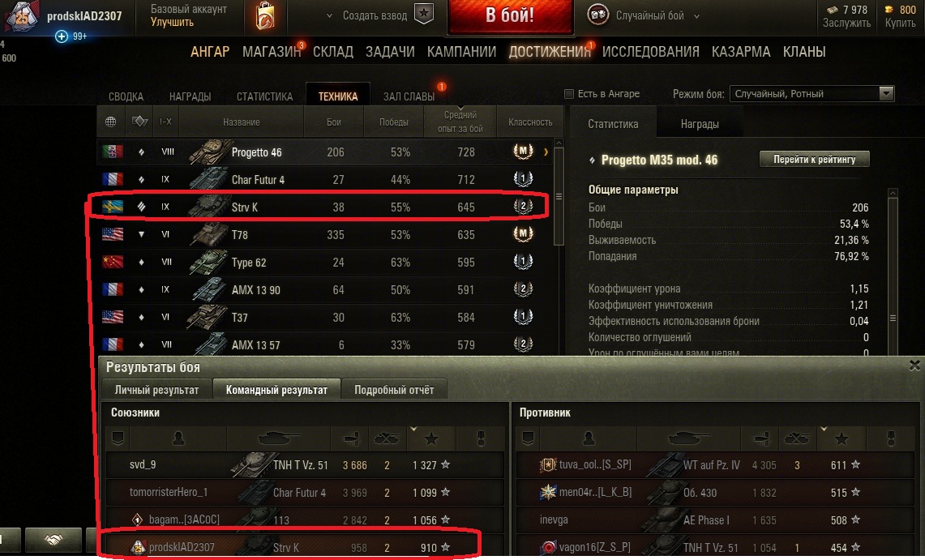Open the Личный результат tab
The height and width of the screenshot is (560, 925).
coord(157,390)
